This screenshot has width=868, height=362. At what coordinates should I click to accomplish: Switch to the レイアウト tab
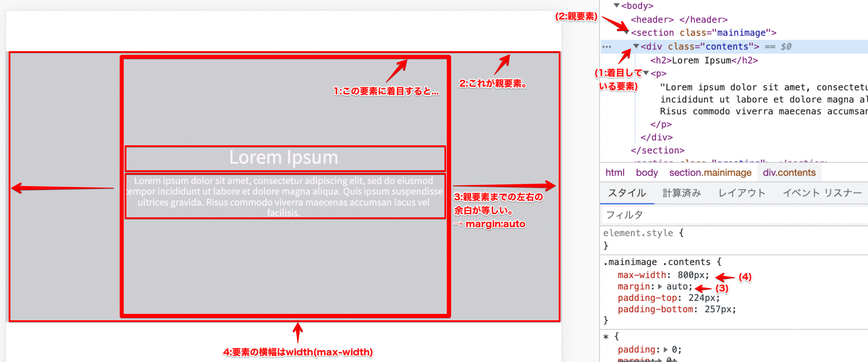pos(742,193)
